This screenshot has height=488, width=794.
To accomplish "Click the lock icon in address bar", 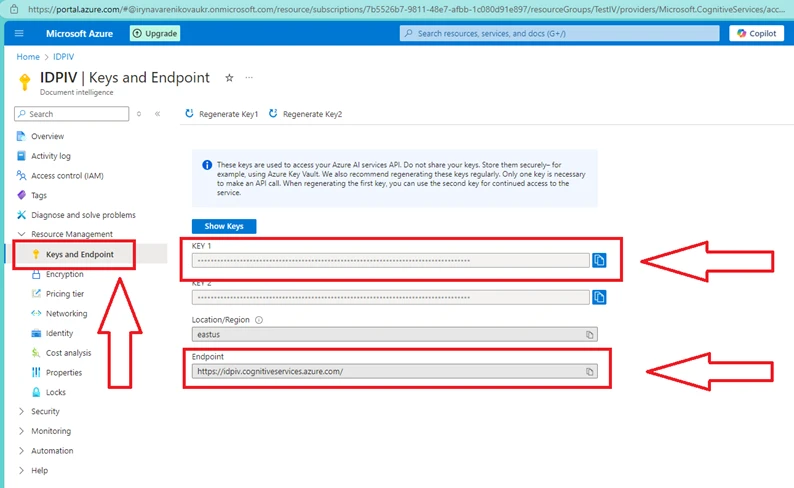I will tap(14, 9).
